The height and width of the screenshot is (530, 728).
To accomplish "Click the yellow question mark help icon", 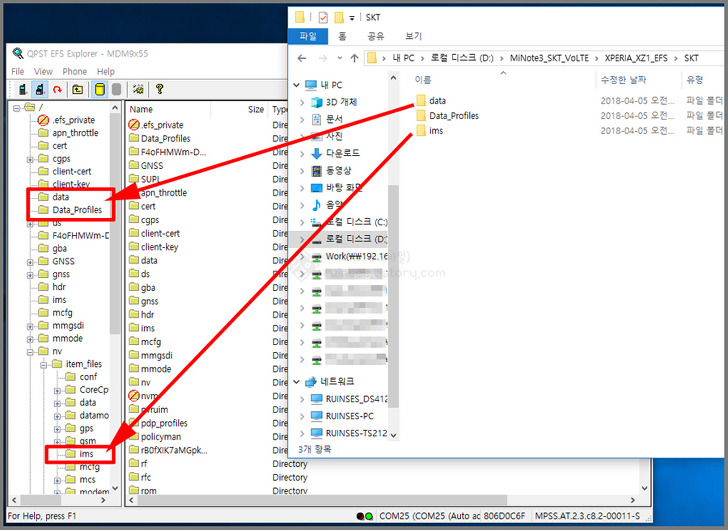I will coord(159,90).
